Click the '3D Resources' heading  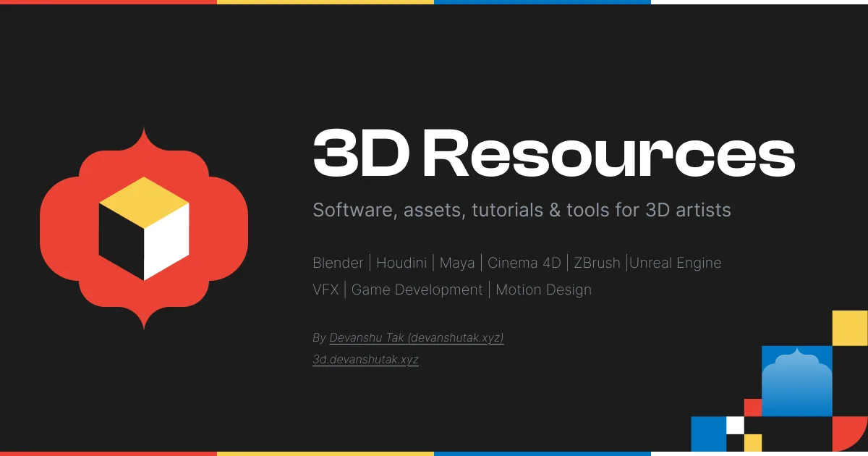tap(554, 153)
